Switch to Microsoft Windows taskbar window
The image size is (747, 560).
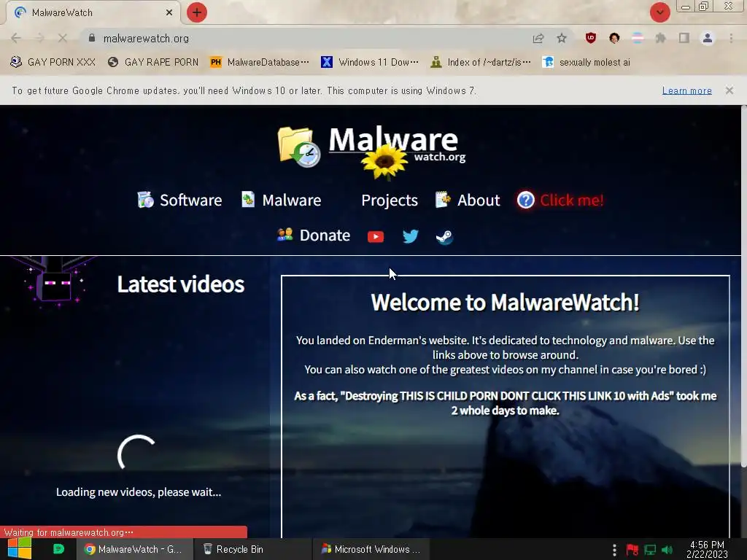click(371, 550)
